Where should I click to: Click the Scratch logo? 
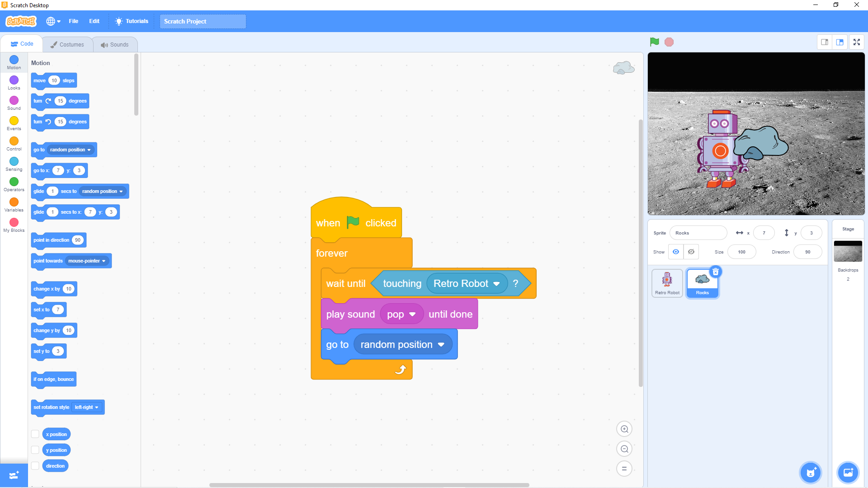pos(21,21)
